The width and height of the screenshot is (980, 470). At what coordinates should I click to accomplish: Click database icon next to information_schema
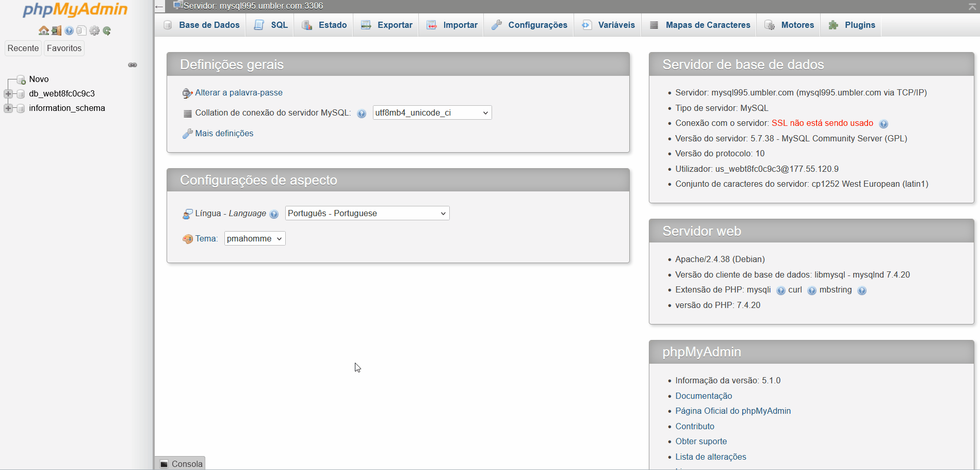pyautogui.click(x=21, y=108)
